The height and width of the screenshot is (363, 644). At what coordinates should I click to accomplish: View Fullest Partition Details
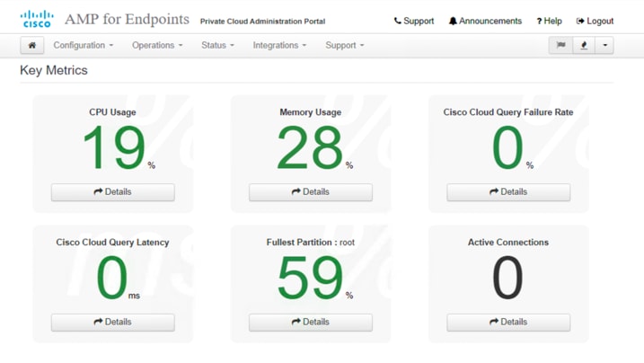311,323
